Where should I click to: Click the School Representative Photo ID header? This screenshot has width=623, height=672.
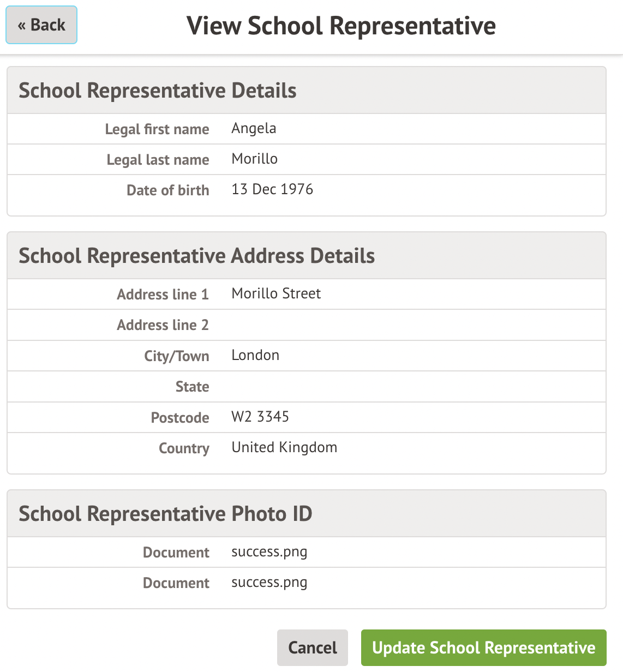[x=165, y=514]
